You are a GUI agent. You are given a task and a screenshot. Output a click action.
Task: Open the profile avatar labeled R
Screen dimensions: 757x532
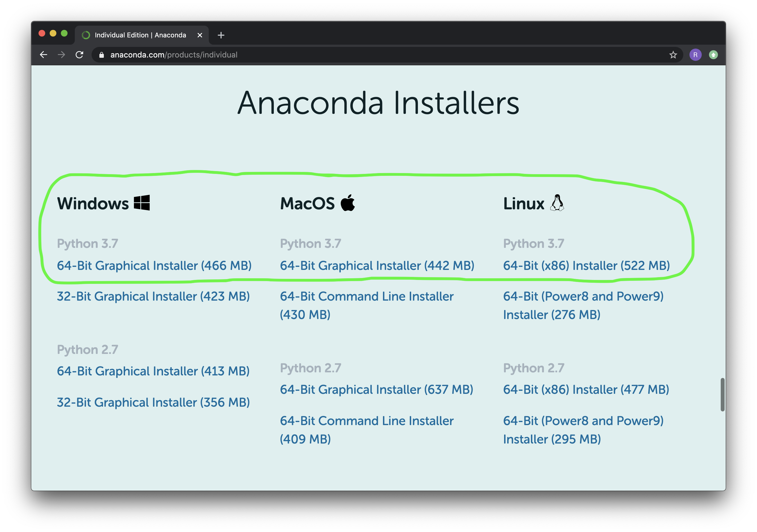coord(695,55)
